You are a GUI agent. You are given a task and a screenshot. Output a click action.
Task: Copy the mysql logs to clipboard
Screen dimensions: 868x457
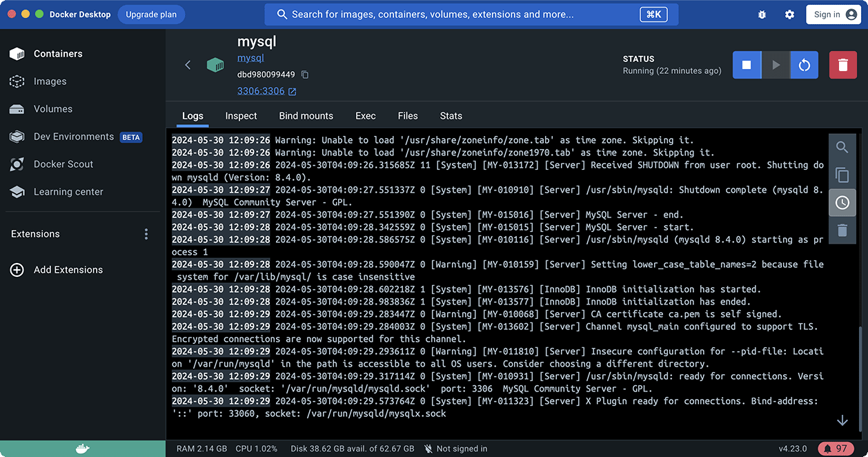842,175
